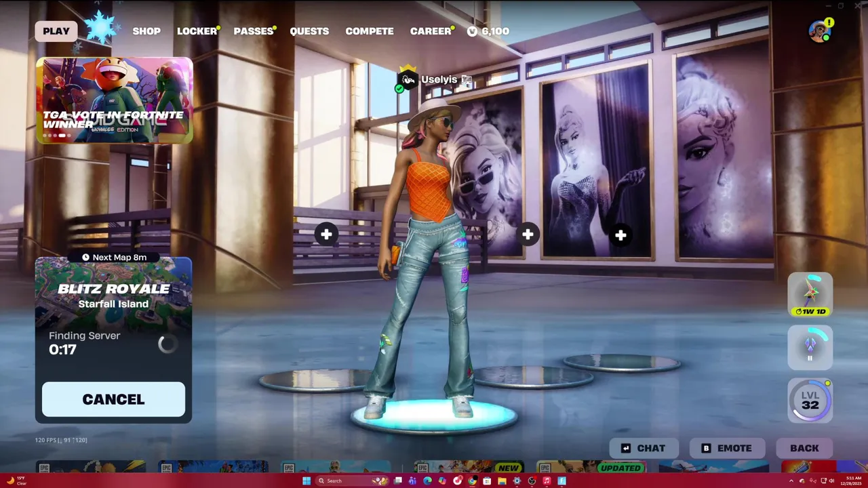Open Google Chrome from the taskbar
This screenshot has width=868, height=488.
pos(472,481)
